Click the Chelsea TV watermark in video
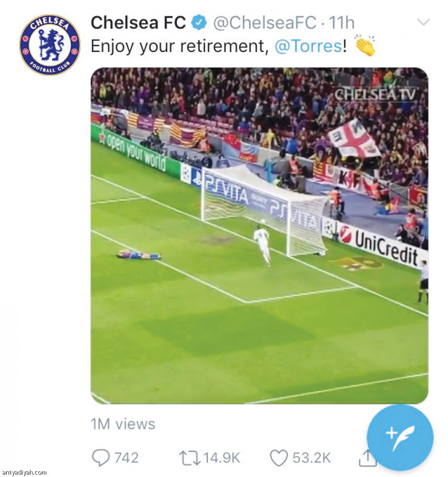The width and height of the screenshot is (448, 477). [x=375, y=94]
